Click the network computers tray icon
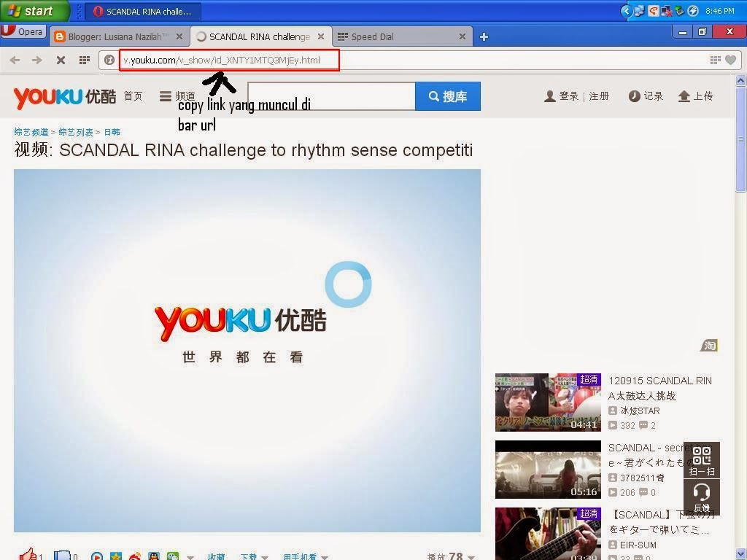The image size is (747, 560). [639, 10]
